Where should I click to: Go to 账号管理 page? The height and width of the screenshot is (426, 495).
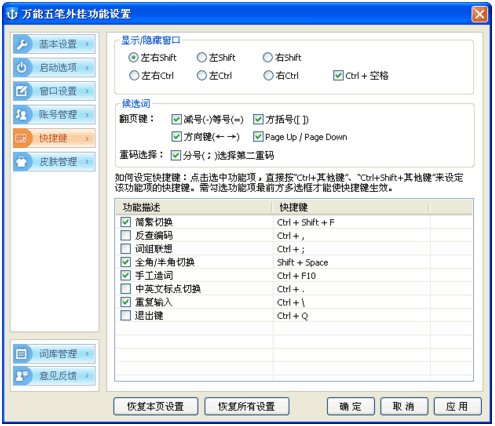pyautogui.click(x=54, y=115)
